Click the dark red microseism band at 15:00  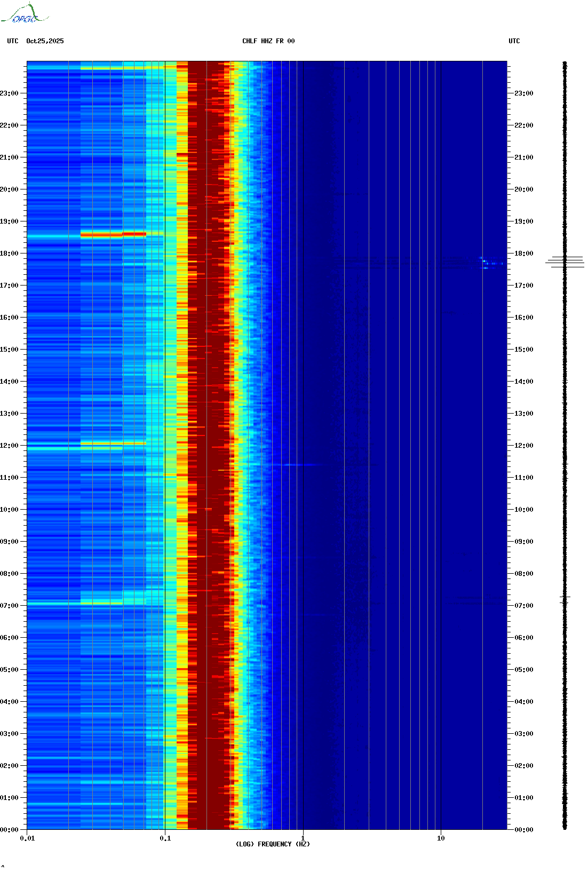pyautogui.click(x=209, y=350)
